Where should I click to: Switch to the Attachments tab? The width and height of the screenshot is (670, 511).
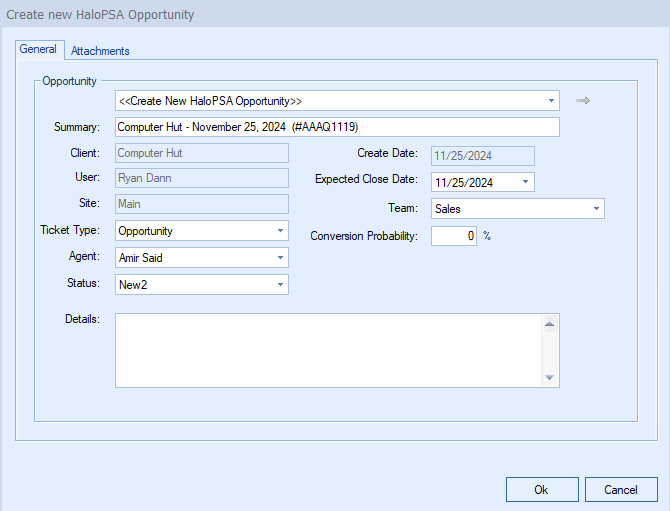click(x=100, y=51)
